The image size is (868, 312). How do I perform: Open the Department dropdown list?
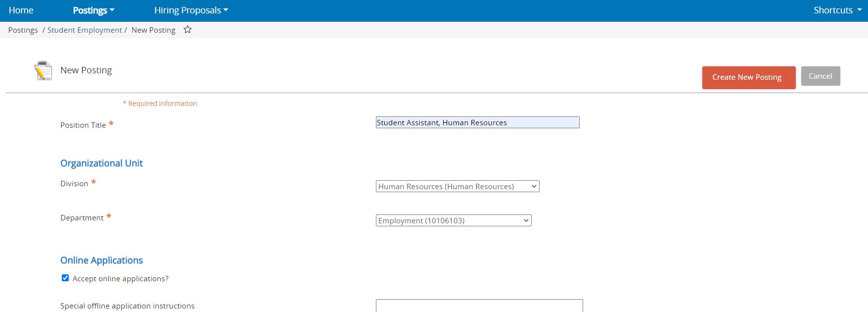pos(453,221)
